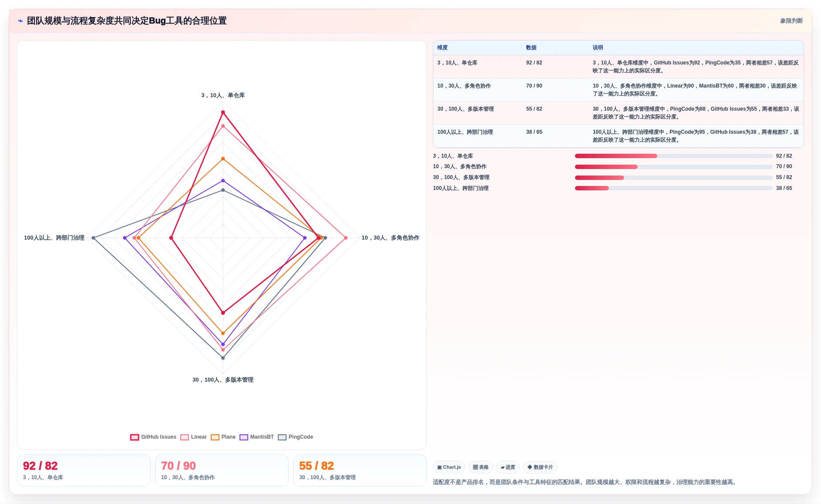Toggle Linear series in chart legend

click(194, 437)
